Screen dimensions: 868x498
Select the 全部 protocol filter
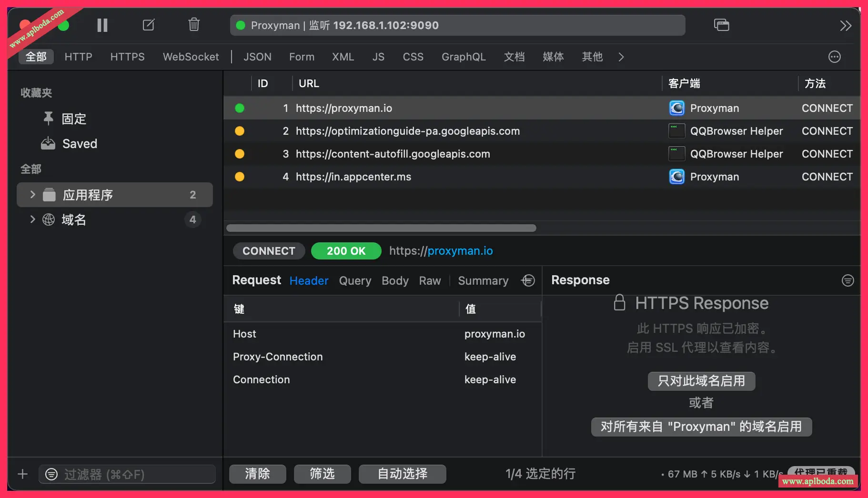pyautogui.click(x=36, y=57)
